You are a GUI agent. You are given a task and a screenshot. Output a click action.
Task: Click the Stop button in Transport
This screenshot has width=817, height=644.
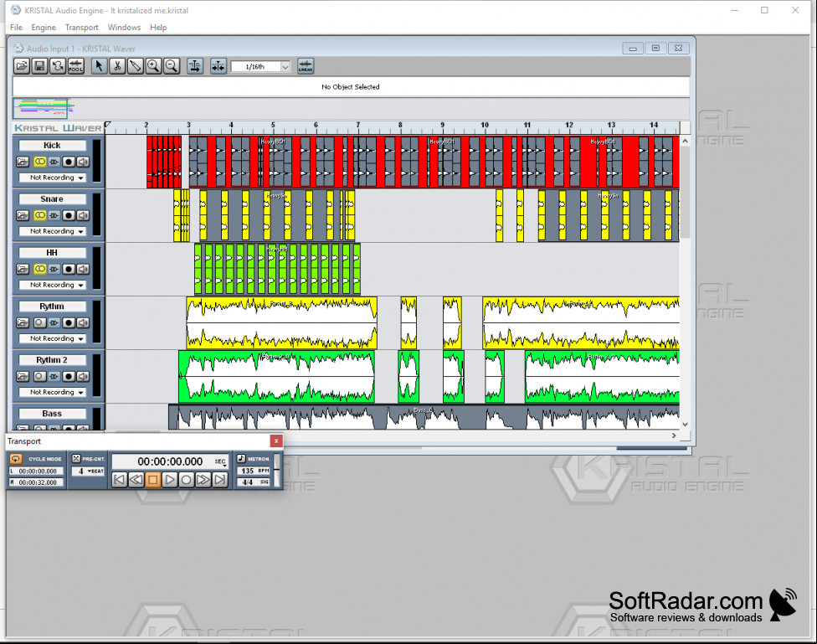pyautogui.click(x=152, y=480)
